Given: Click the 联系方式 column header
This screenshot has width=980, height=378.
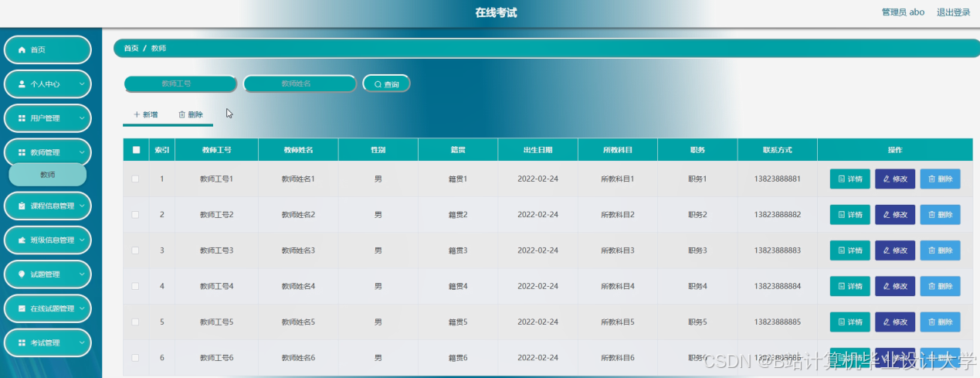Looking at the screenshot, I should coord(778,150).
